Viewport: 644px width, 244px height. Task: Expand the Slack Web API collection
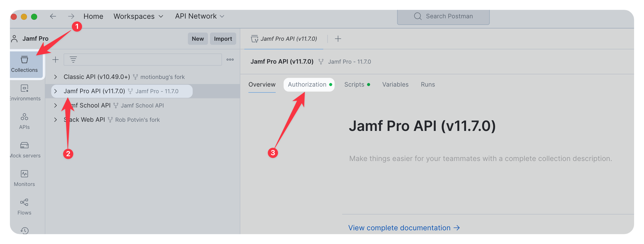55,120
